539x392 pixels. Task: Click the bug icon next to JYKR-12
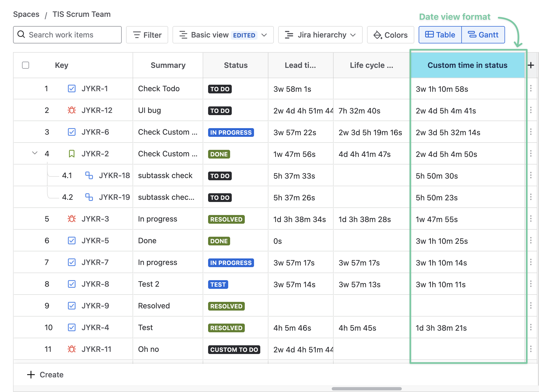[72, 110]
